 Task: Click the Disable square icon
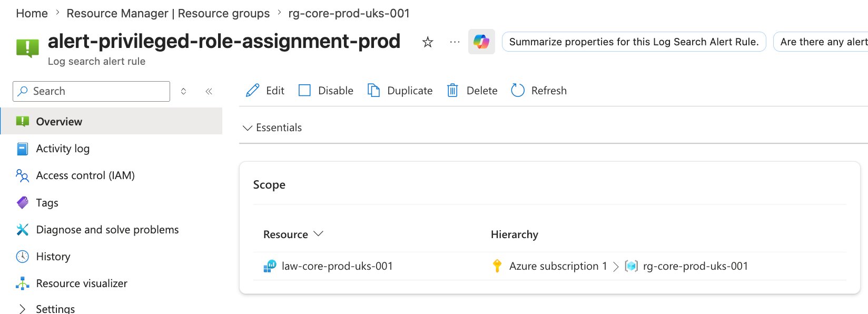pos(304,91)
